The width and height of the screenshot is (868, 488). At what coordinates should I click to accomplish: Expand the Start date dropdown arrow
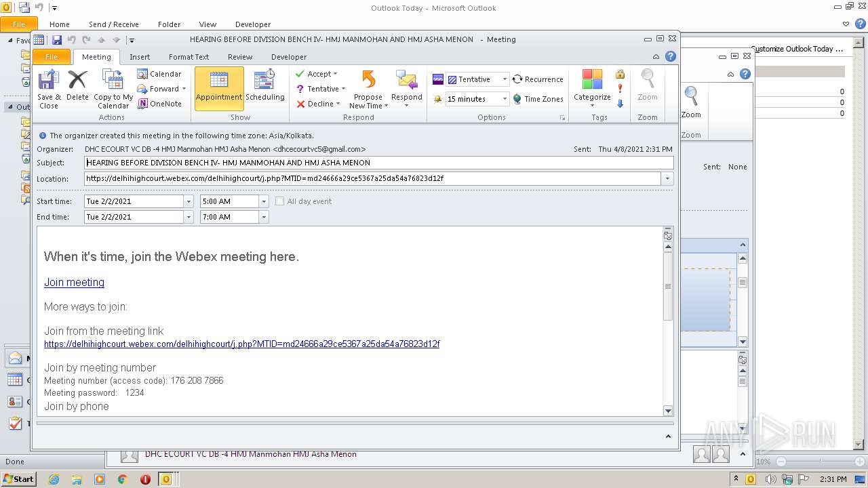click(189, 201)
